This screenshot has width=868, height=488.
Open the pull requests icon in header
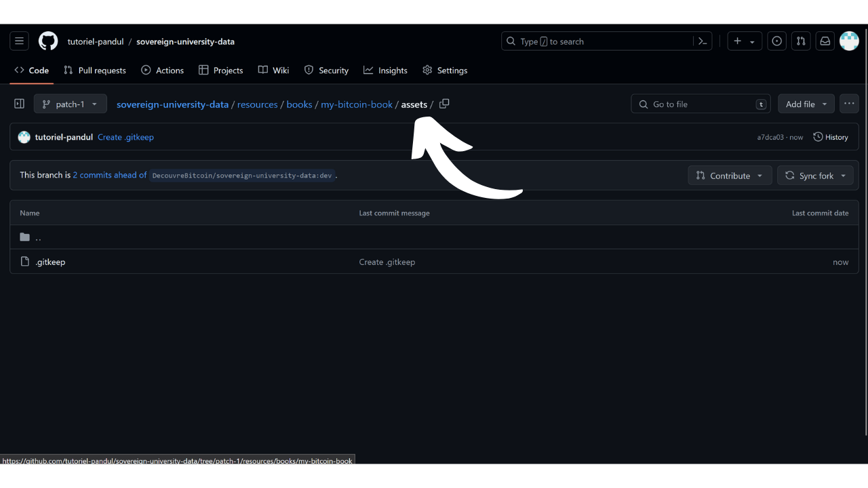pyautogui.click(x=801, y=41)
